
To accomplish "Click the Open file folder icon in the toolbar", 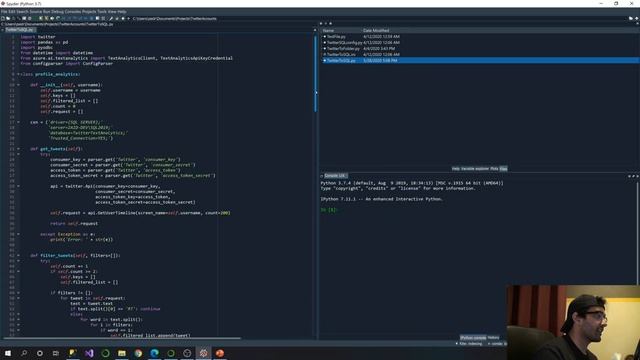I will 8,18.
